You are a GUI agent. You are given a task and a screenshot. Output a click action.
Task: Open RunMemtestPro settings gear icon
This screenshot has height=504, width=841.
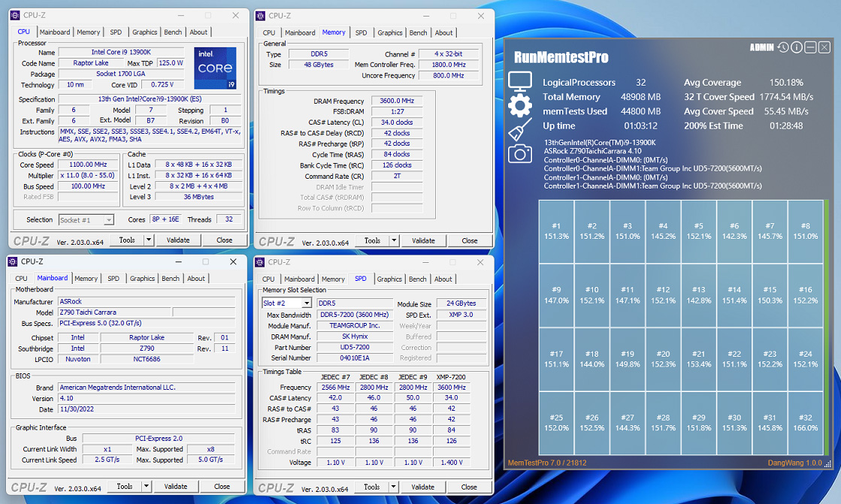pos(520,106)
